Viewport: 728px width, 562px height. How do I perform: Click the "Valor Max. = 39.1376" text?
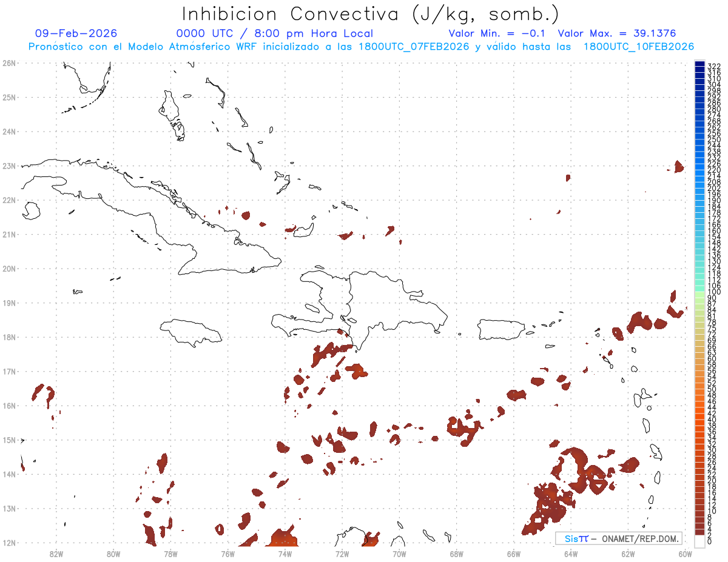point(616,33)
